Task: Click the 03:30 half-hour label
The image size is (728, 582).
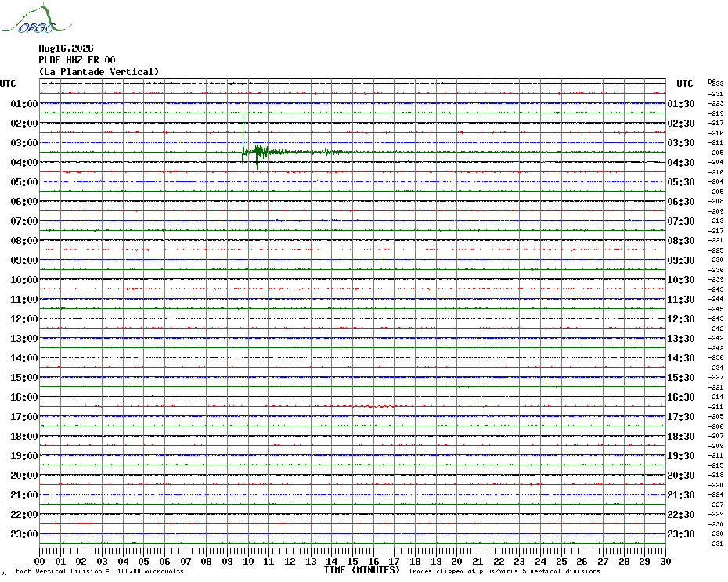Action: pos(681,142)
